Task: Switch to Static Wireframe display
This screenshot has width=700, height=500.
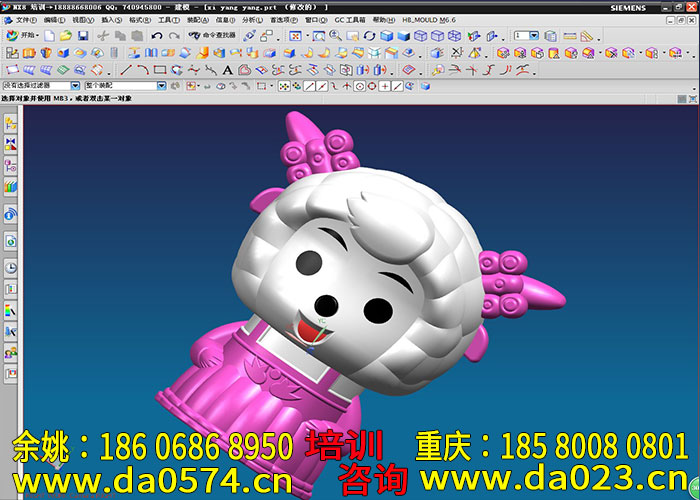Action: point(454,36)
